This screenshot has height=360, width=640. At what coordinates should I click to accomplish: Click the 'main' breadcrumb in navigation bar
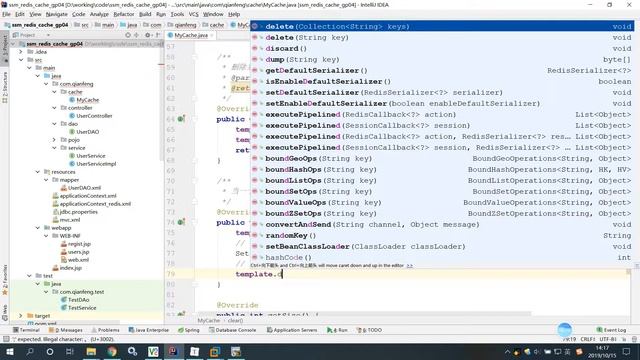[104, 25]
